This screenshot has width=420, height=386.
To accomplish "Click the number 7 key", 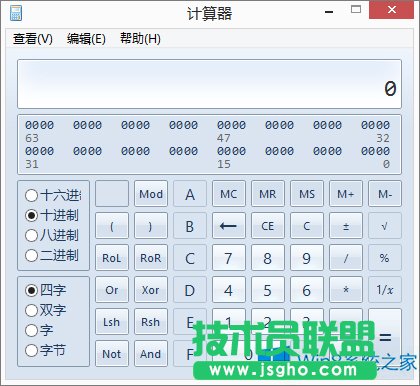I will pos(229,258).
